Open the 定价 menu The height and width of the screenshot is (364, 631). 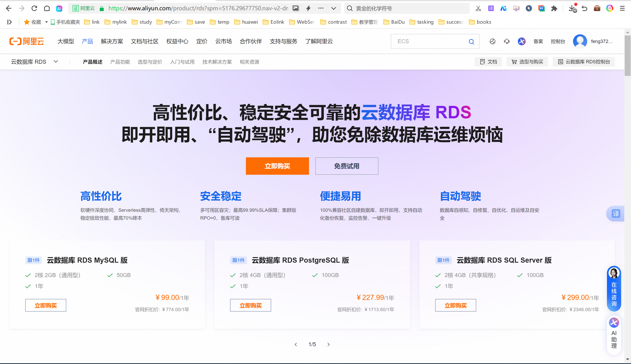[202, 41]
